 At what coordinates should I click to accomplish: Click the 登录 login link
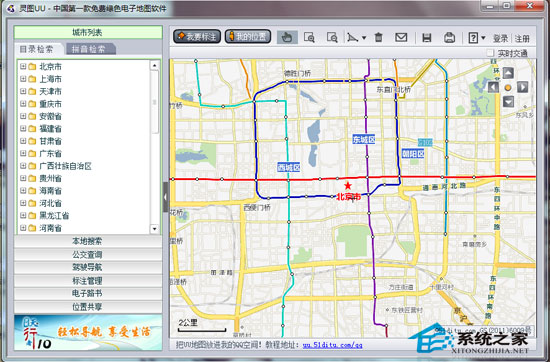coord(501,38)
